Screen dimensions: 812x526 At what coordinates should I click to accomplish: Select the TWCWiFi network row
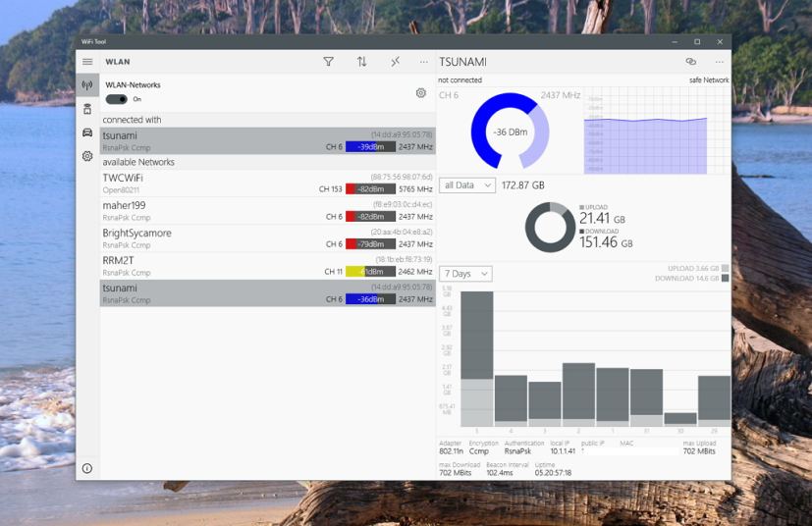tap(267, 184)
